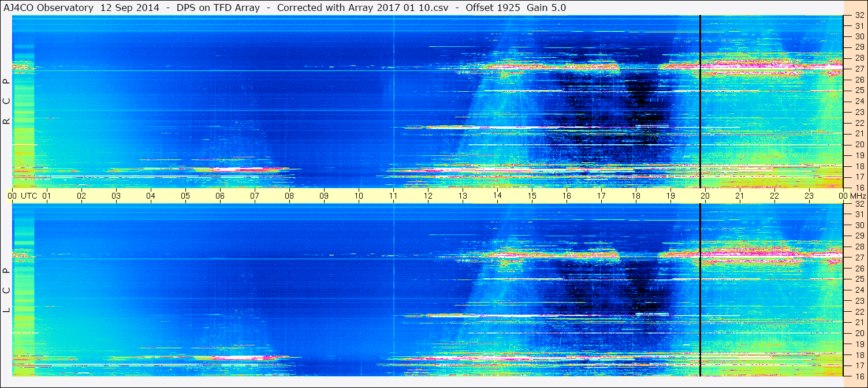Select the '14' hour label

(497, 196)
